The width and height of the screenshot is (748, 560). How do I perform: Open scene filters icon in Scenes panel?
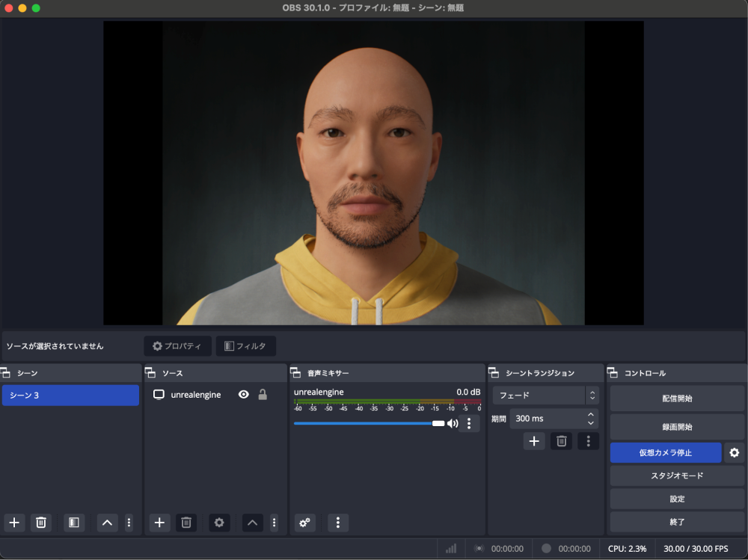(73, 523)
